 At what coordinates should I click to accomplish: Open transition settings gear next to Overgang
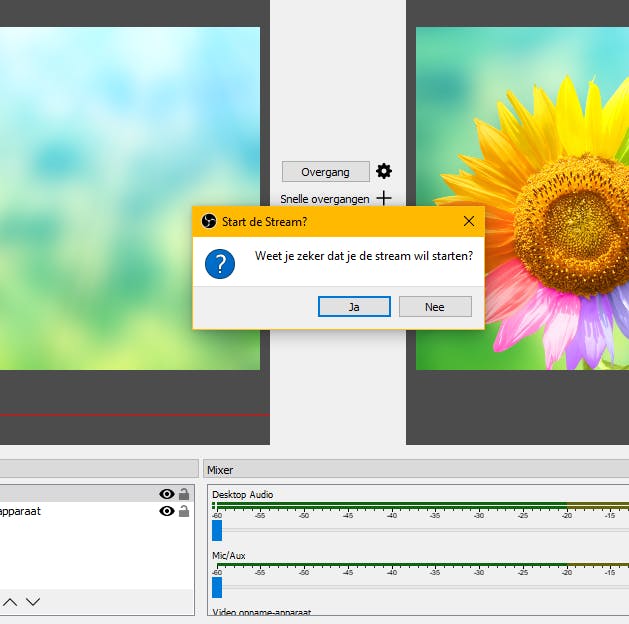pyautogui.click(x=384, y=172)
